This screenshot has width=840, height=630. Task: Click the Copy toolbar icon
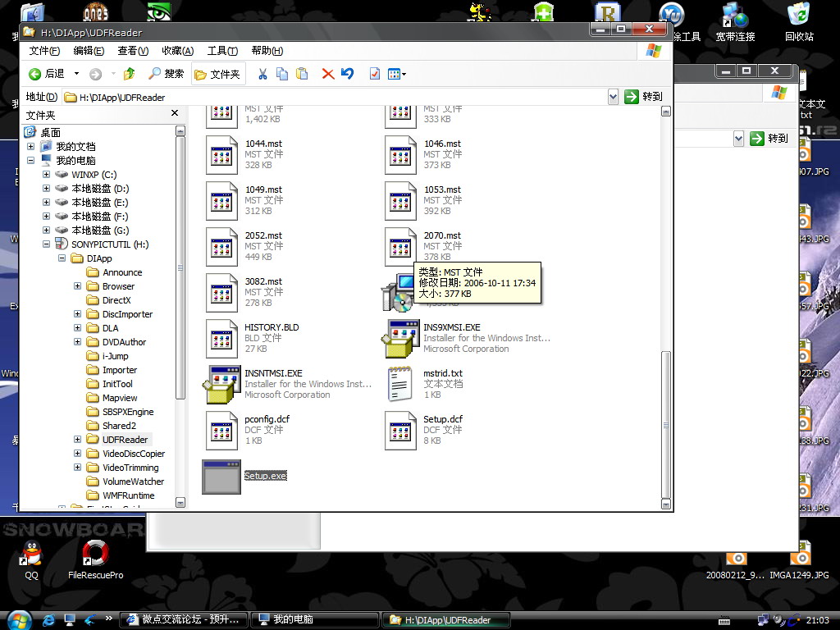click(282, 74)
